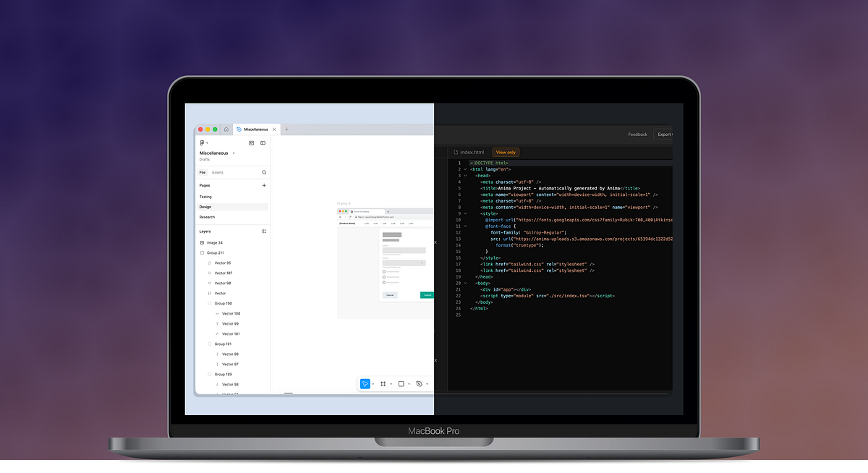Open a new tab with plus icon
The image size is (868, 473).
pyautogui.click(x=286, y=129)
